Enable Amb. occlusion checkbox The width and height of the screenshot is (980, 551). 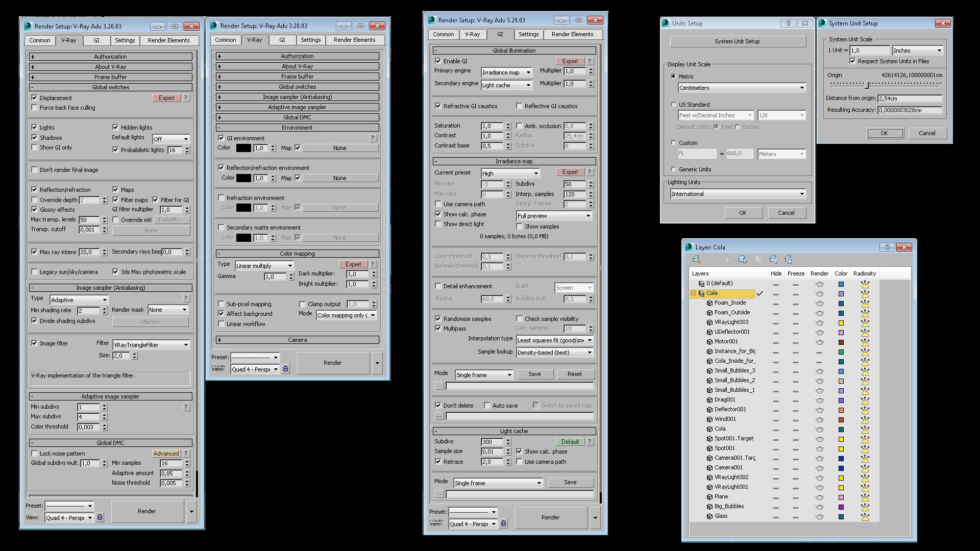point(519,126)
